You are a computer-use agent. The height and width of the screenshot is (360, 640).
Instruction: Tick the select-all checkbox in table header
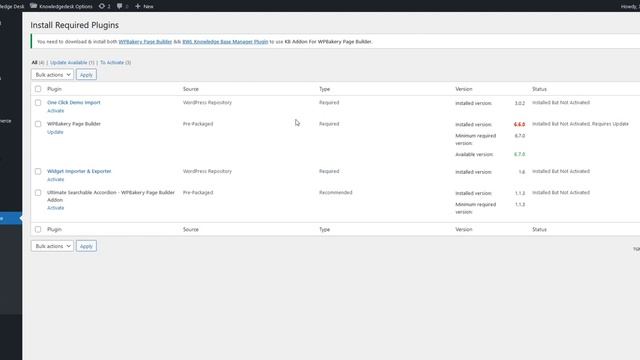(38, 89)
